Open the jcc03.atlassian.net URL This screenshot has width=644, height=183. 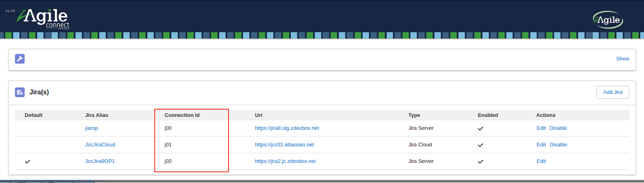pos(284,145)
